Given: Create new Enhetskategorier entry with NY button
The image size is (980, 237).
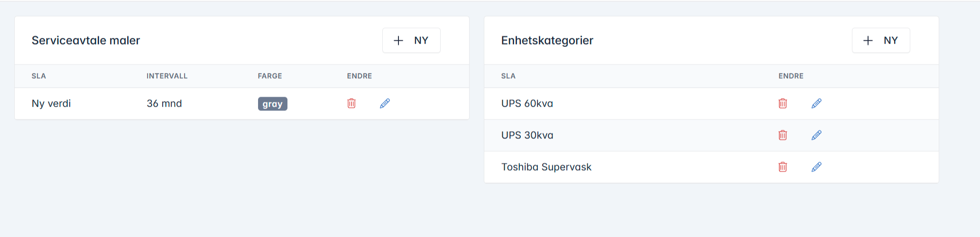Looking at the screenshot, I should [881, 40].
